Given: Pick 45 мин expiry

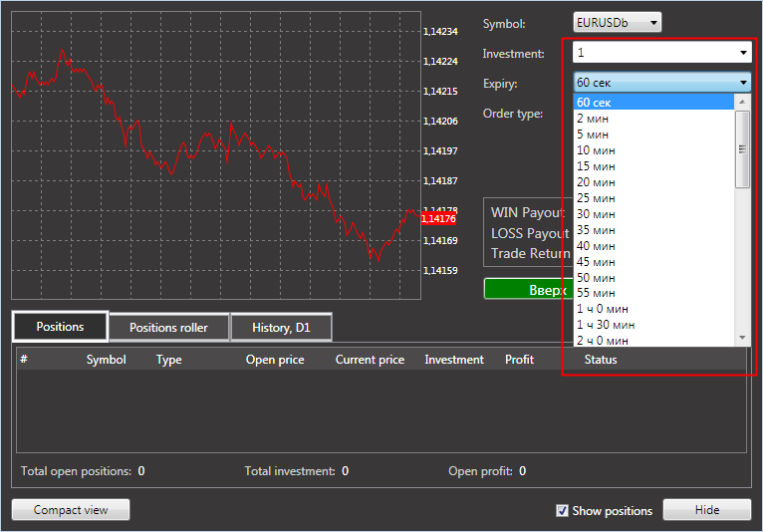Looking at the screenshot, I should 653,262.
